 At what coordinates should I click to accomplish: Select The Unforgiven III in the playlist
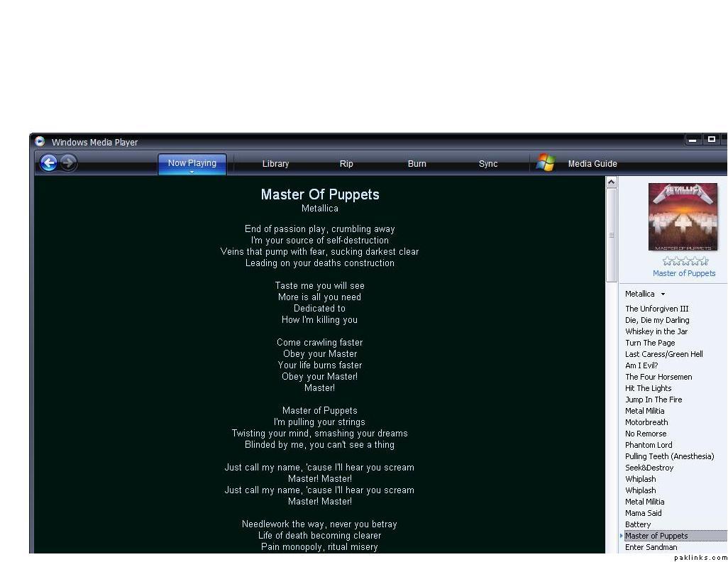(x=656, y=309)
